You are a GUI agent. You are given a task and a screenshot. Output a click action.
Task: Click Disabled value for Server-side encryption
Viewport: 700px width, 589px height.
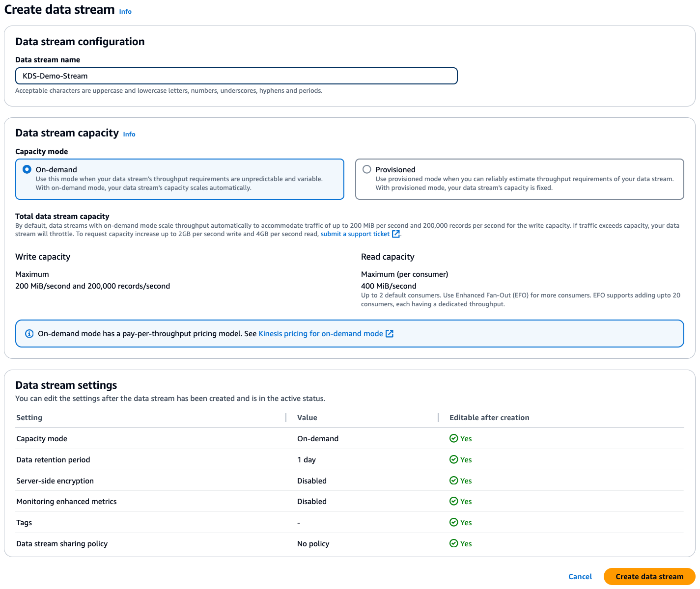[312, 481]
